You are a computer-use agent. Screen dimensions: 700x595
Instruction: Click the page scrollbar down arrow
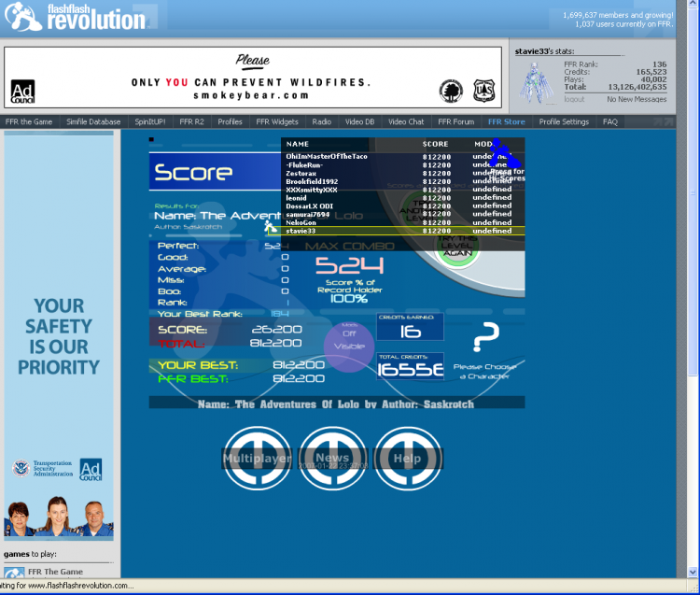pos(693,572)
